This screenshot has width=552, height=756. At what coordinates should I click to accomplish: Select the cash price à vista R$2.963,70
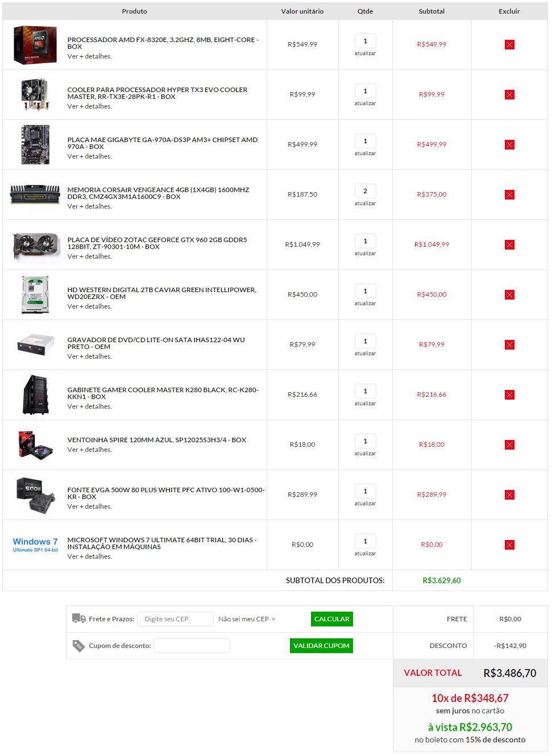(x=470, y=727)
